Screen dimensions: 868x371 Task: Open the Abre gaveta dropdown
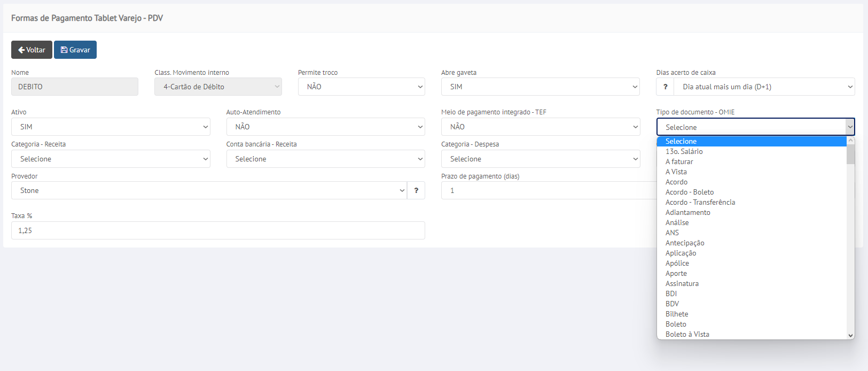[540, 87]
